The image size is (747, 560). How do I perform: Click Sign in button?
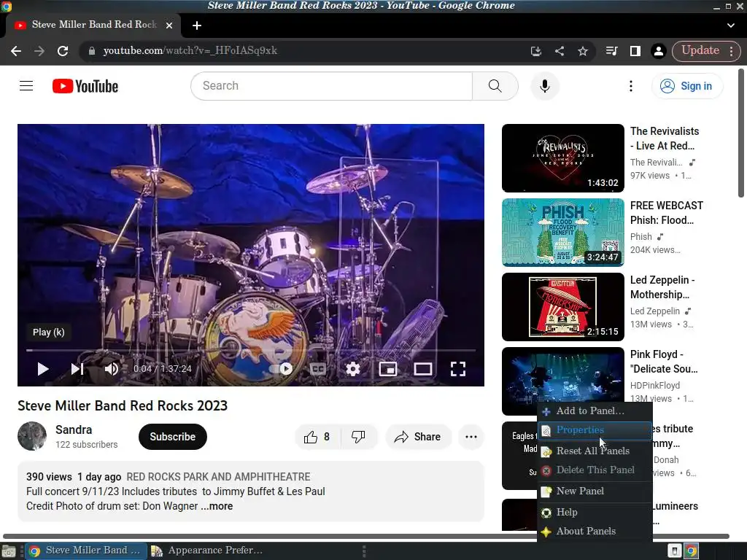[687, 86]
